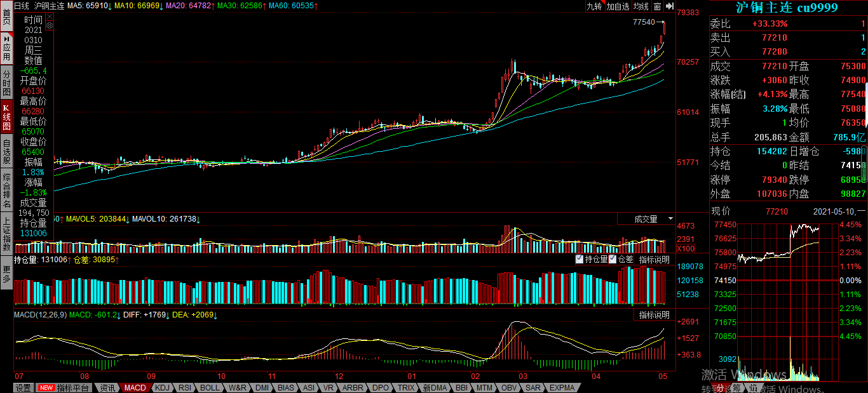This screenshot has width=868, height=393.
Task: Open 应用 in the left sidebar
Action: click(x=6, y=48)
